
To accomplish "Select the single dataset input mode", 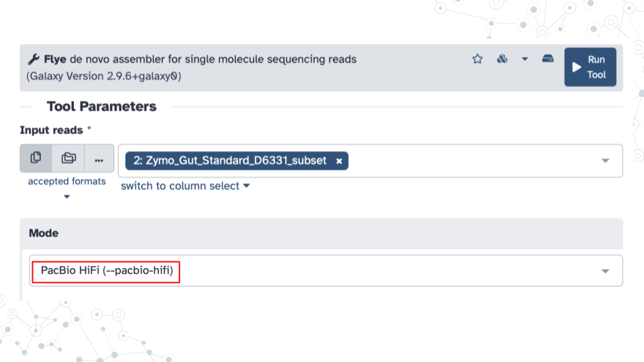I will [36, 158].
